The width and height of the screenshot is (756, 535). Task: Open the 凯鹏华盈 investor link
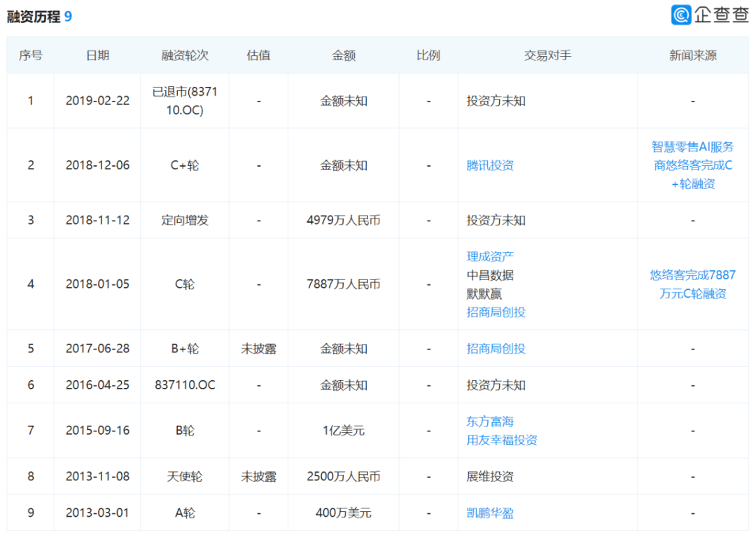(x=490, y=513)
